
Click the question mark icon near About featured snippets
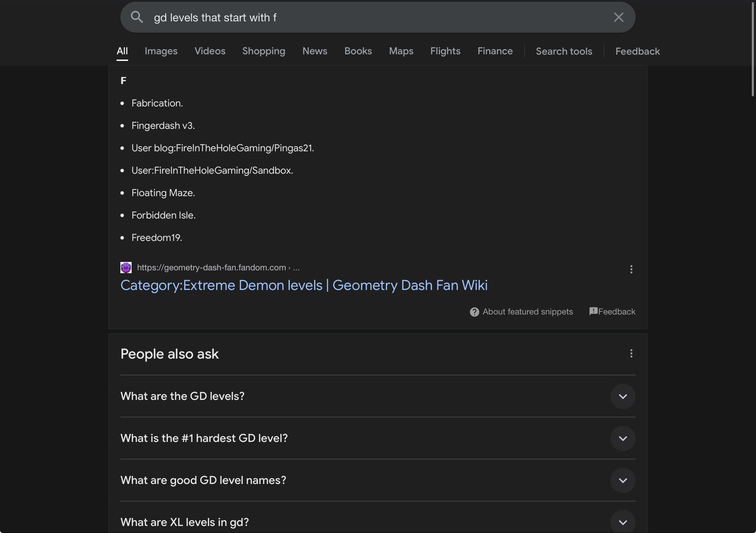pos(474,312)
